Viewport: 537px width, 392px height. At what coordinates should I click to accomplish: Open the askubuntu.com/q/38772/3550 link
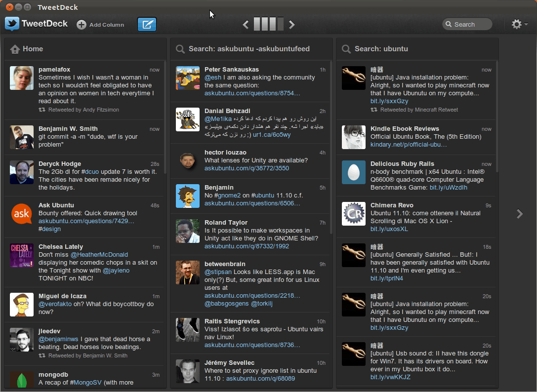click(247, 168)
